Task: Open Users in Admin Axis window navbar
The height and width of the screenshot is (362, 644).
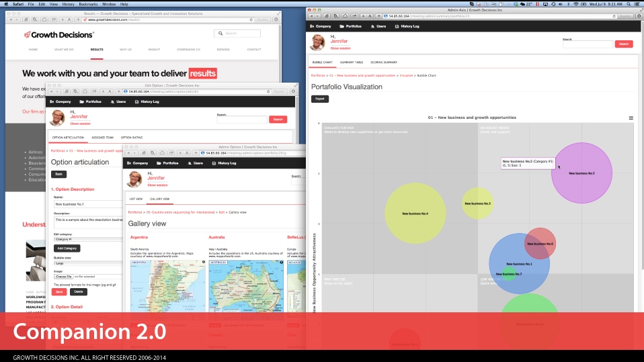Action: point(378,26)
